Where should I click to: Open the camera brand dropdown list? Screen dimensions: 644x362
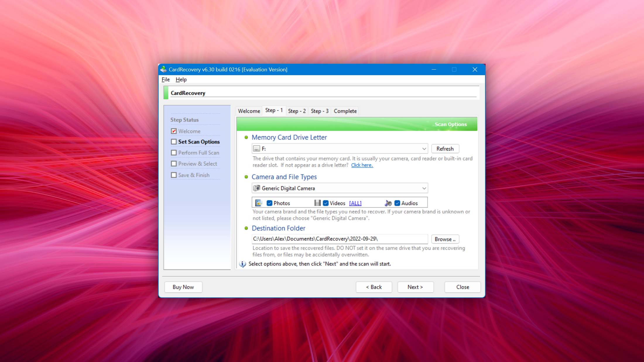pos(340,188)
